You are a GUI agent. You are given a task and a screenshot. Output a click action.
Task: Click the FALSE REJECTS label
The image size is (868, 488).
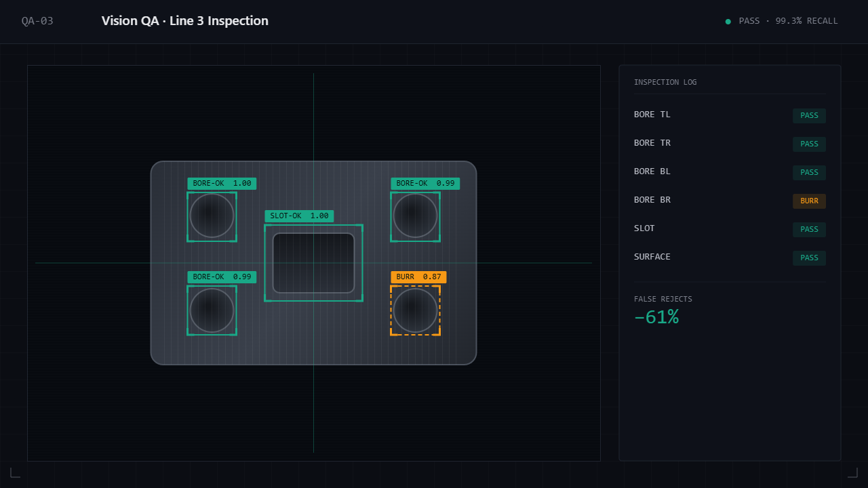click(663, 299)
